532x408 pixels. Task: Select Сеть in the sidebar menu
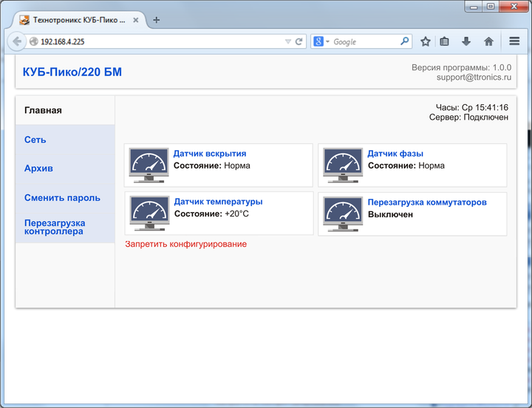coord(35,140)
